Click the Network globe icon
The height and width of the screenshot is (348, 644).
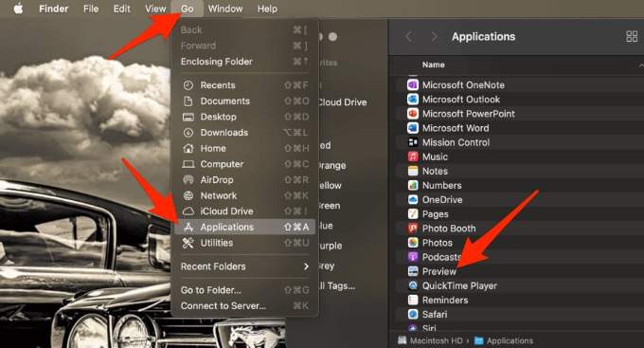(188, 195)
